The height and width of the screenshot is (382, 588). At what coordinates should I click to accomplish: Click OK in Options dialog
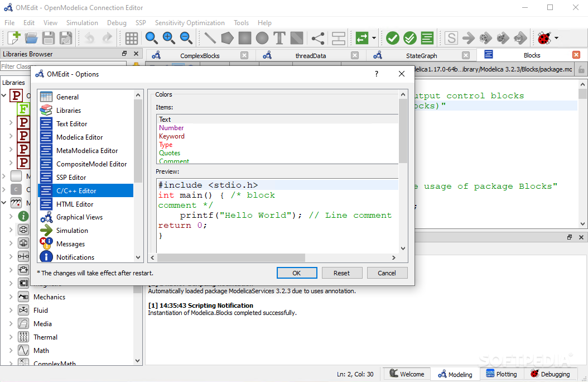(297, 273)
